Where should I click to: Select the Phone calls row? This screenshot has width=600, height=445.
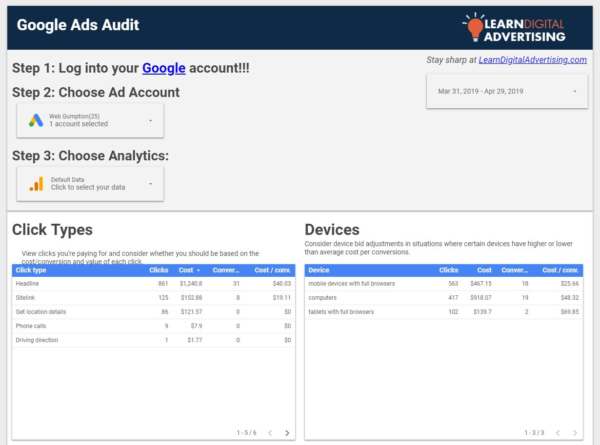click(153, 326)
